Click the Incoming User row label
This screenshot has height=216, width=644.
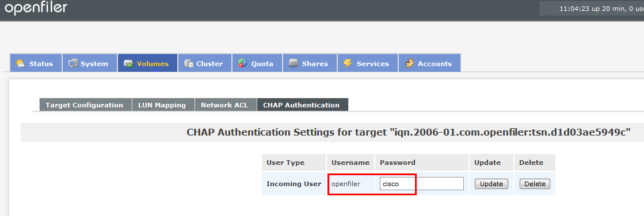tap(294, 184)
